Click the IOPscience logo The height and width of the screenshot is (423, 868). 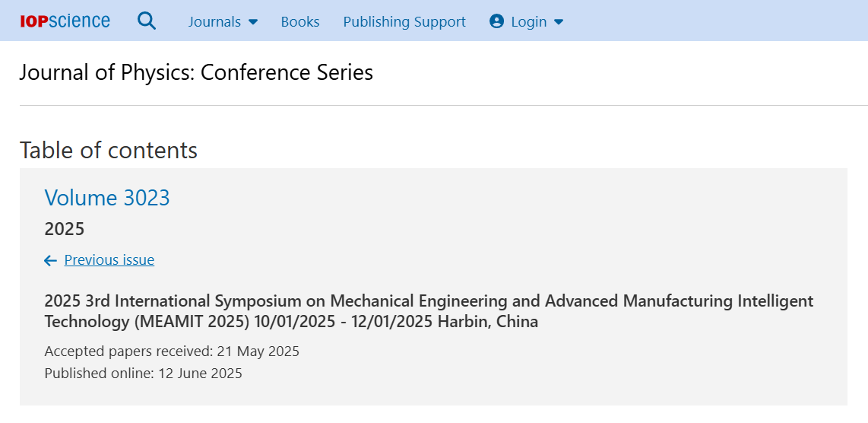point(65,21)
